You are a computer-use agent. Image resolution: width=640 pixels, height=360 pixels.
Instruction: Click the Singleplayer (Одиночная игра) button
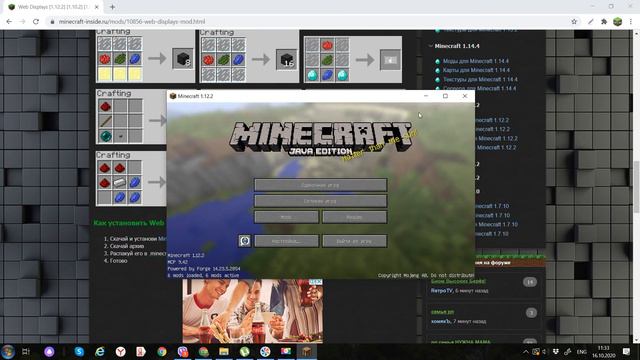pyautogui.click(x=320, y=185)
